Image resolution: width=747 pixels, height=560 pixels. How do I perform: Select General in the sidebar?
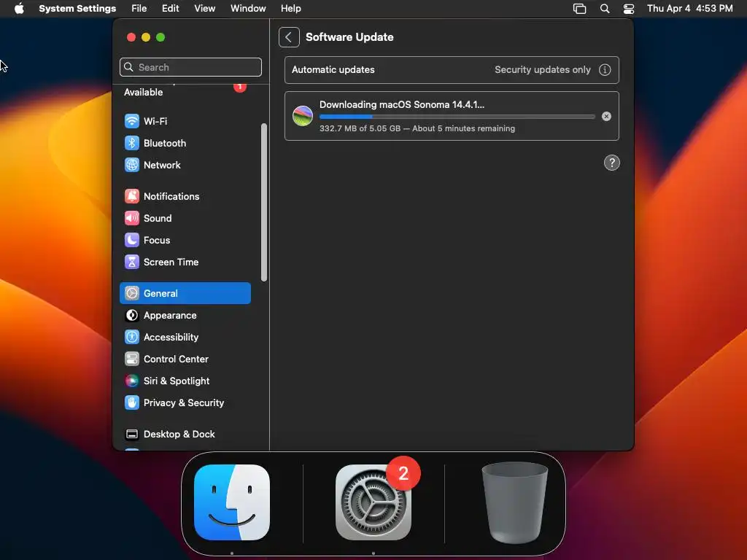[x=185, y=293]
